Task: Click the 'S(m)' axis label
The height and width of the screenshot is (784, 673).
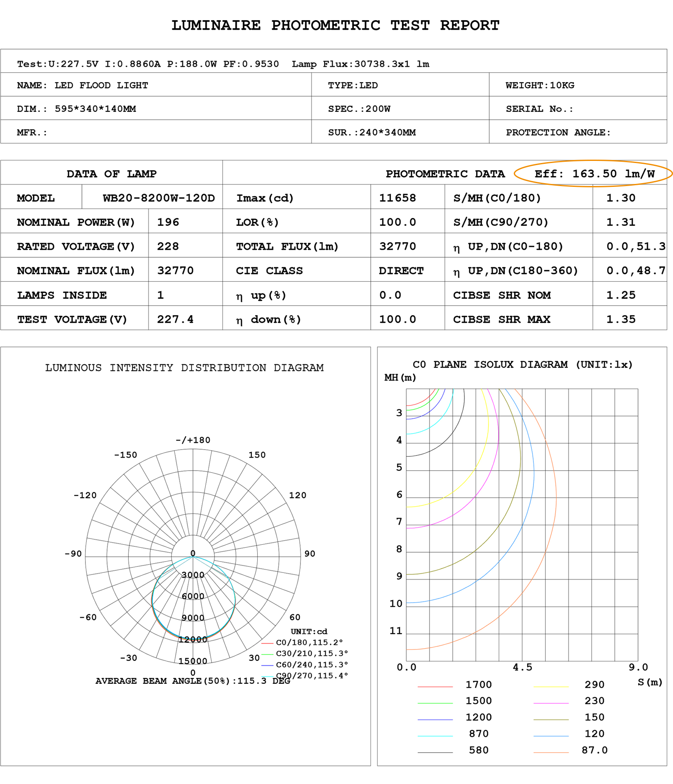Action: click(x=650, y=682)
